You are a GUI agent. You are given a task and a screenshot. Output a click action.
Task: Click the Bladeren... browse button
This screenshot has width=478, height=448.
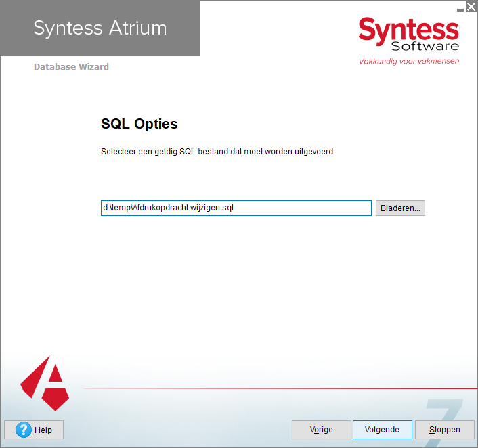(400, 208)
